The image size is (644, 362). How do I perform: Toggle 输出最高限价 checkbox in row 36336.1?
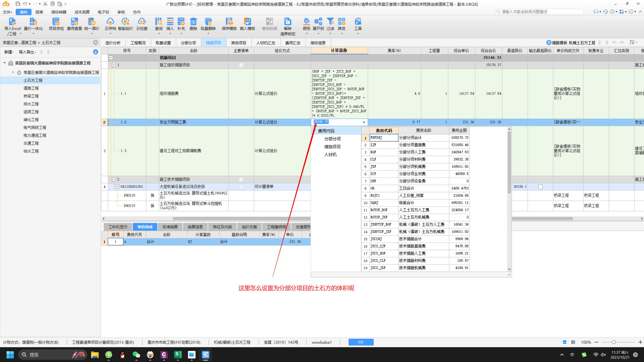[540, 187]
